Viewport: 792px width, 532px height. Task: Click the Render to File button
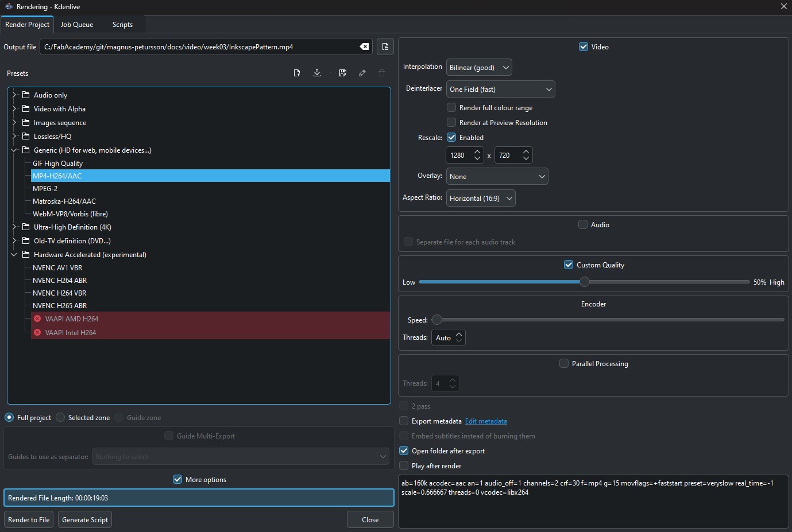29,519
